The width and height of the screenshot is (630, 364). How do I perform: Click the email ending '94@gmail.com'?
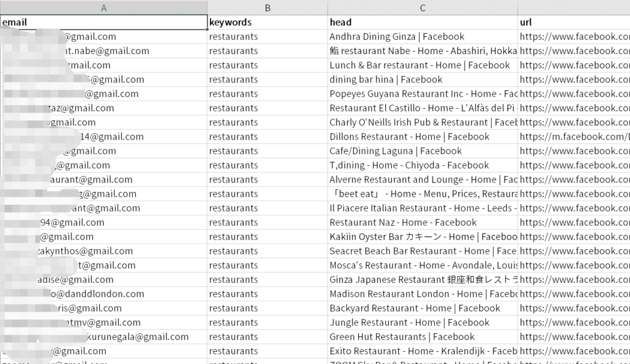[103, 223]
